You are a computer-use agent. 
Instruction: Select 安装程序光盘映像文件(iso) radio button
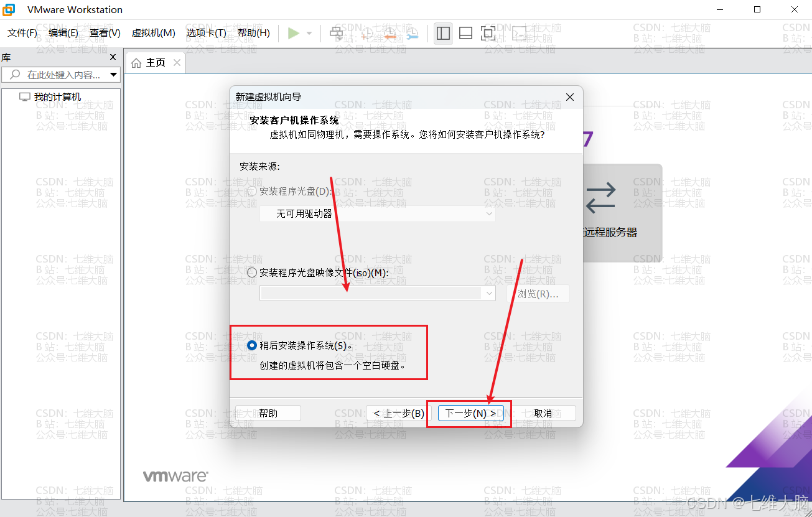(x=252, y=272)
